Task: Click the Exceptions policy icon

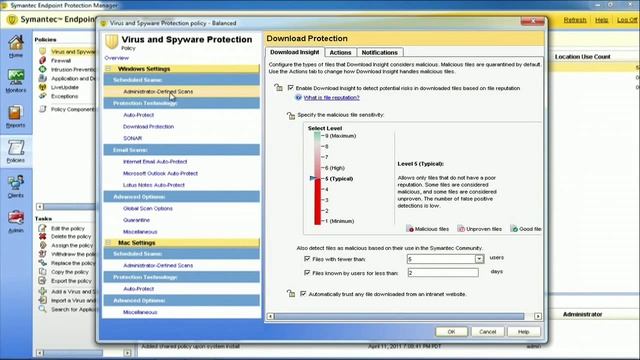Action: click(x=43, y=96)
